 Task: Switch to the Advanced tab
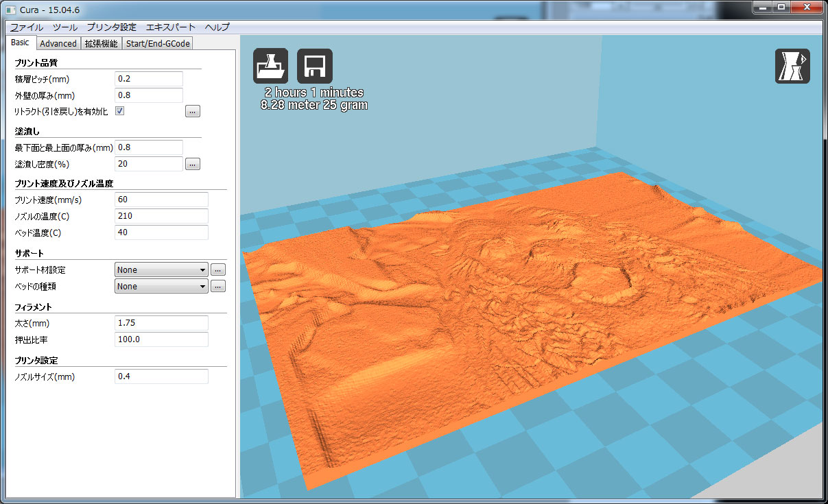click(58, 43)
